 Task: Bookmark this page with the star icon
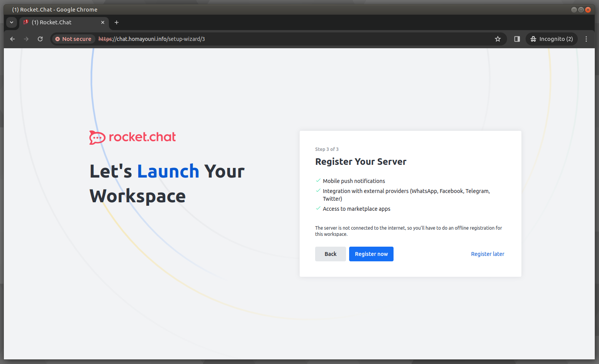[x=498, y=39]
